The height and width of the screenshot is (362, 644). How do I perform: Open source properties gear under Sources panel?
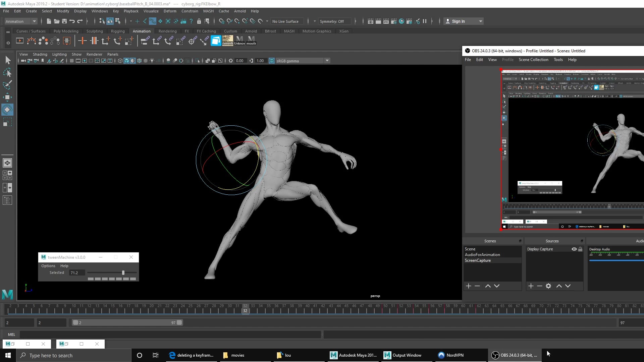pos(548,286)
